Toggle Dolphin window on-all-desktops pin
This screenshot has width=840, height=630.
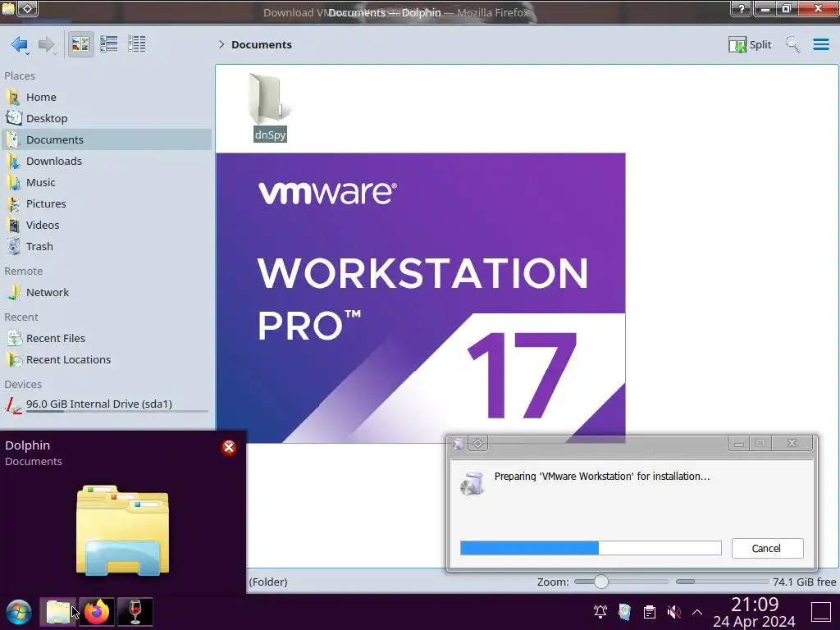(28, 8)
